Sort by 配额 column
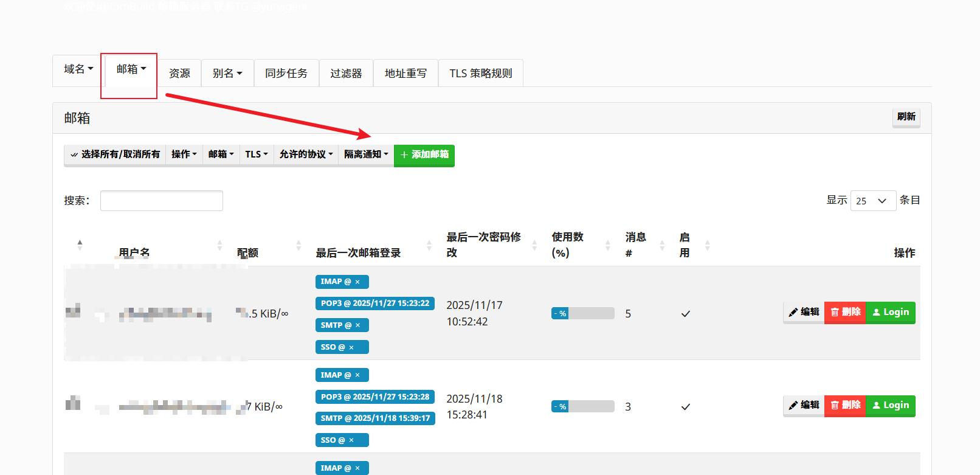 pos(247,252)
